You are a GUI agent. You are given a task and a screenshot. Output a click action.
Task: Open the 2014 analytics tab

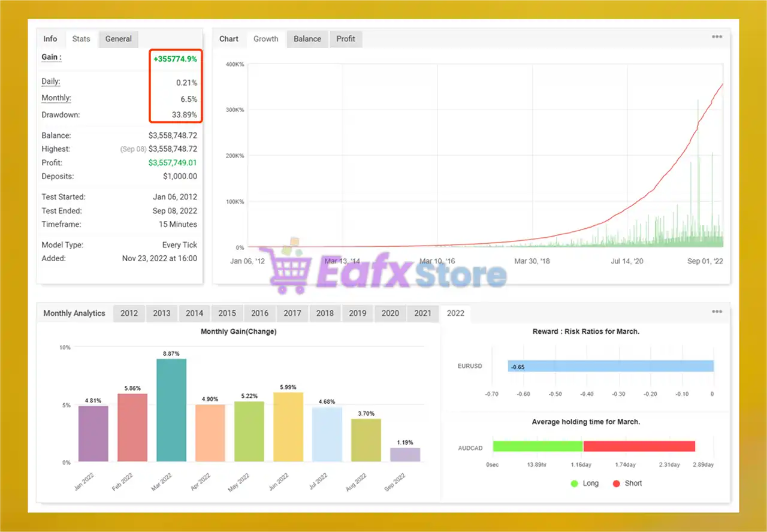pos(194,313)
